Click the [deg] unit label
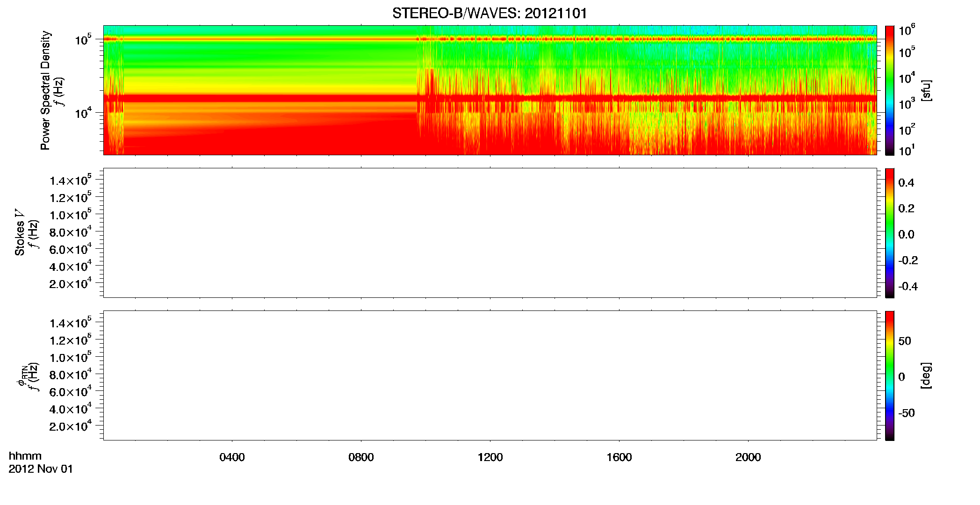The height and width of the screenshot is (505, 980). [x=926, y=375]
